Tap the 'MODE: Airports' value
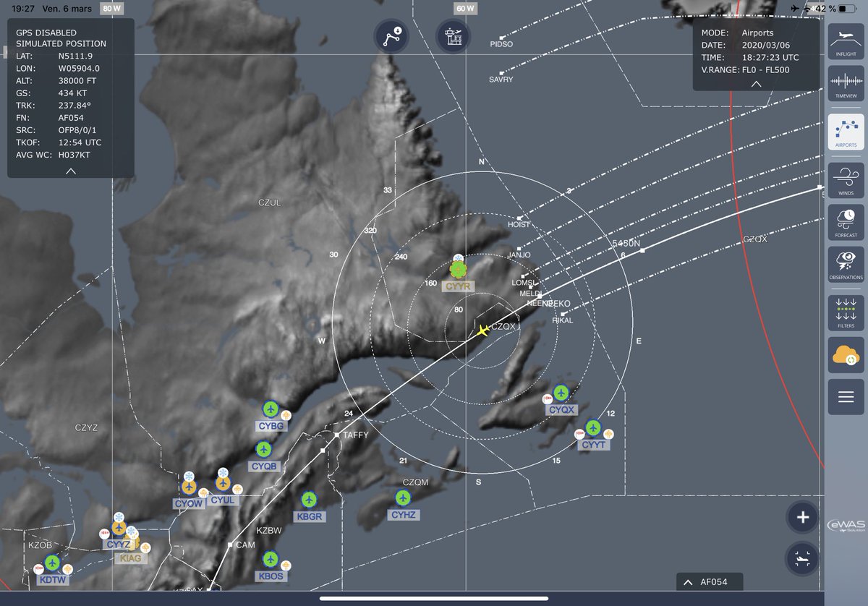868x606 pixels. tap(757, 33)
